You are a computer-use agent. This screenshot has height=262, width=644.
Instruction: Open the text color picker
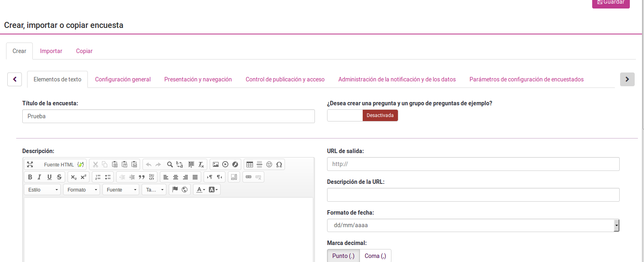[201, 190]
